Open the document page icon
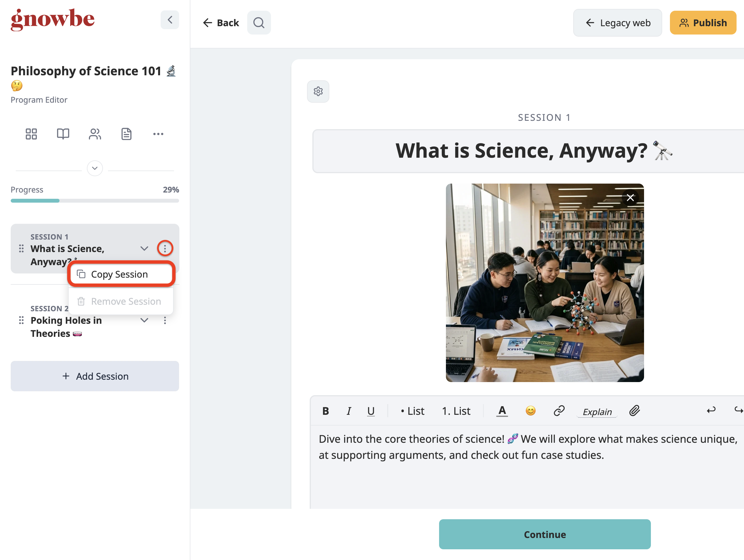 click(x=126, y=134)
